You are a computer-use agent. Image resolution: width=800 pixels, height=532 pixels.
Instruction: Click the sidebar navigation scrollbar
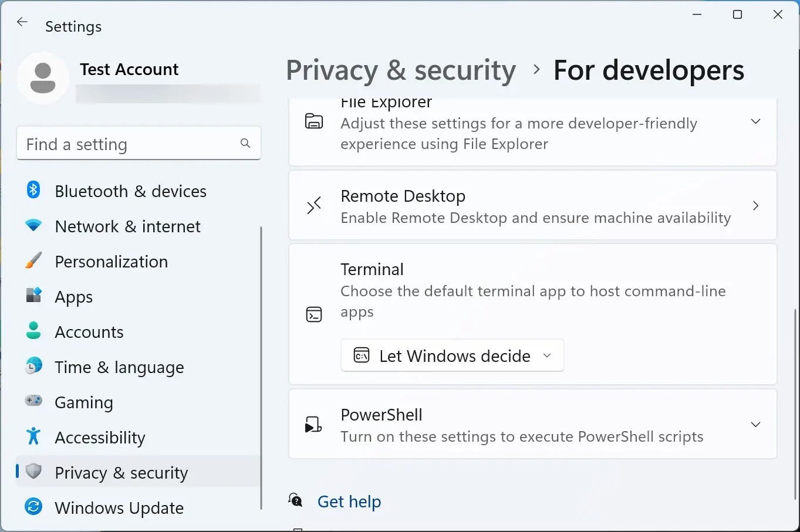pos(261,368)
